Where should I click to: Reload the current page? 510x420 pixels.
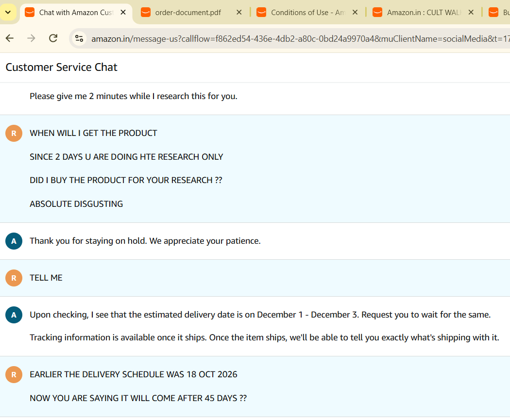53,38
